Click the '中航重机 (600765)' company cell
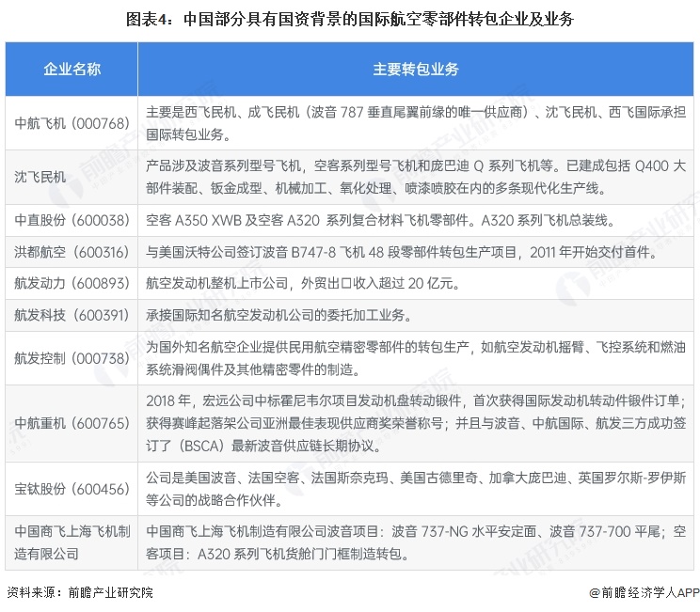Image resolution: width=700 pixels, height=612 pixels. pyautogui.click(x=72, y=423)
